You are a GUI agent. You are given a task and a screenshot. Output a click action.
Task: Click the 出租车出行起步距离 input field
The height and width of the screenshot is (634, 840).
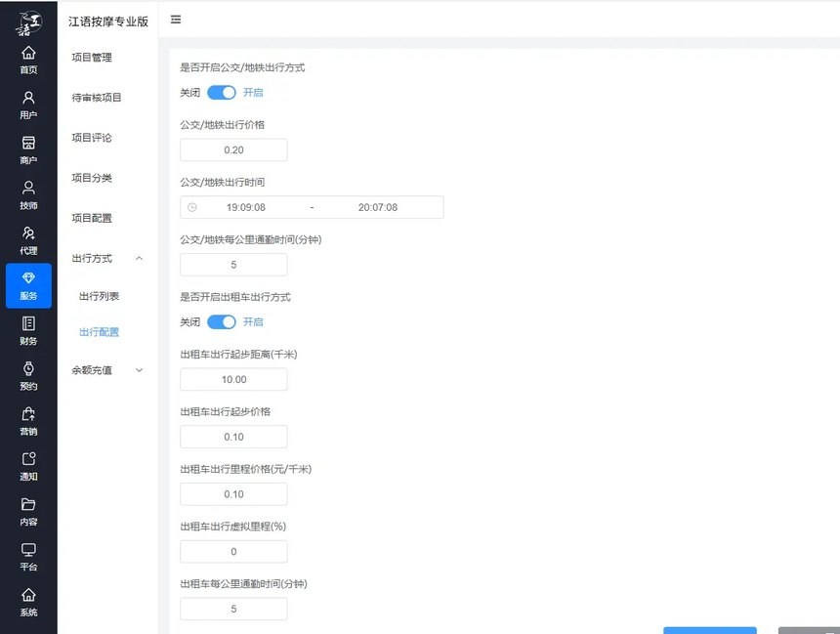tap(233, 380)
